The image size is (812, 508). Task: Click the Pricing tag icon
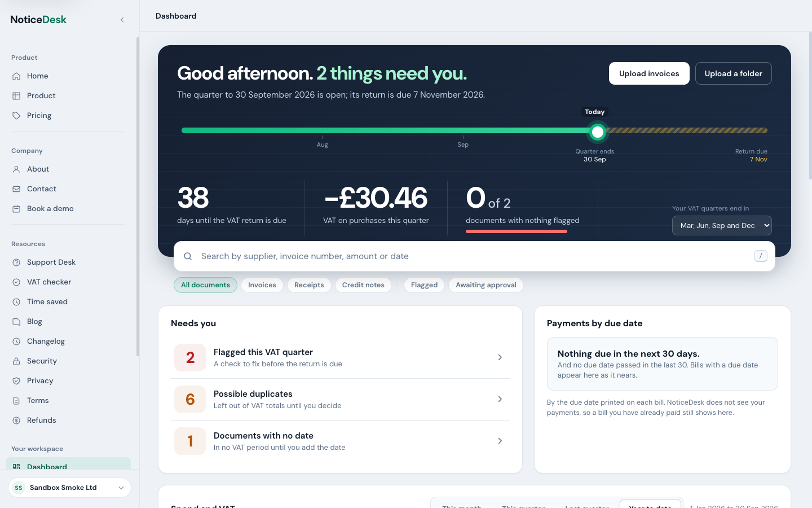pyautogui.click(x=16, y=116)
